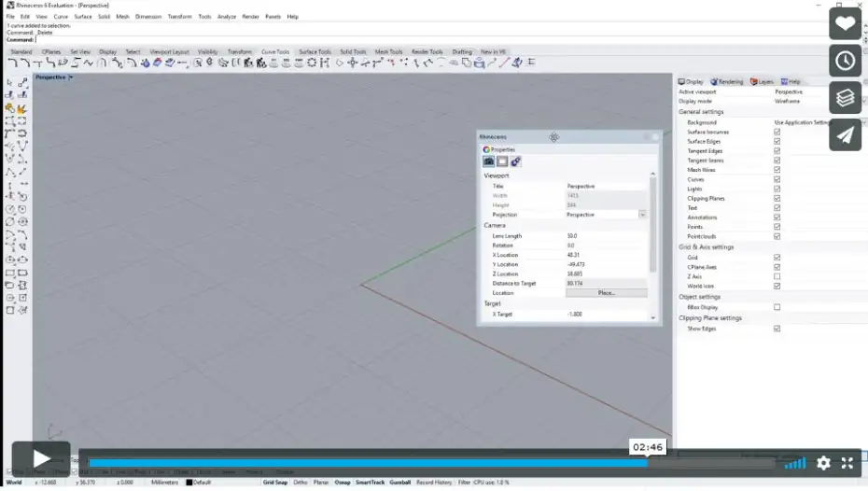Viewport: 868px width, 491px height.
Task: Open the Panels menu
Action: pos(273,17)
